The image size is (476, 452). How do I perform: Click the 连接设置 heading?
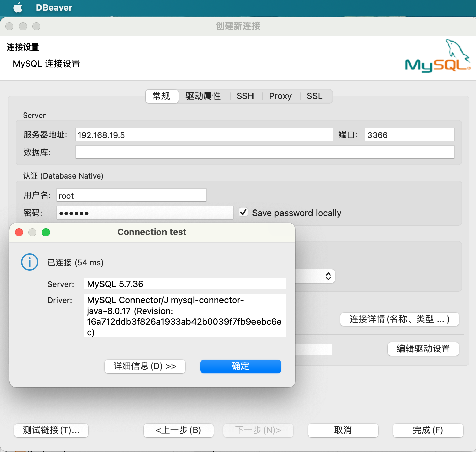click(x=23, y=47)
